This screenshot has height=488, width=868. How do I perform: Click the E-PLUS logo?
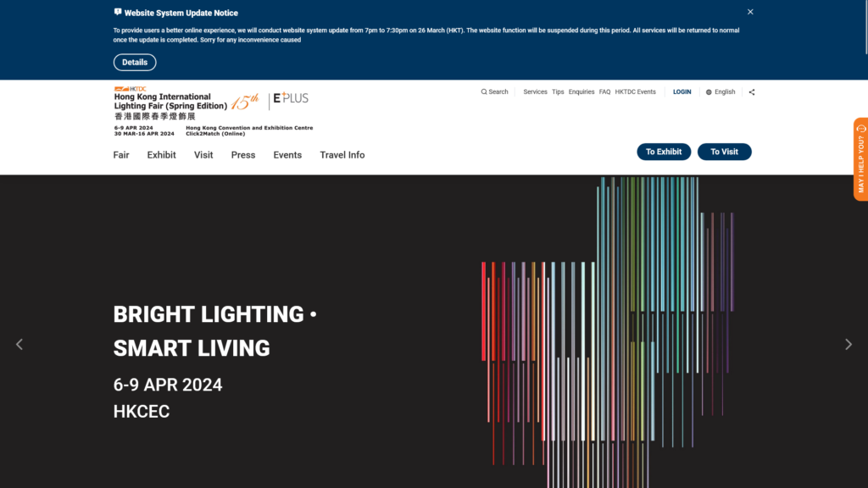[291, 98]
